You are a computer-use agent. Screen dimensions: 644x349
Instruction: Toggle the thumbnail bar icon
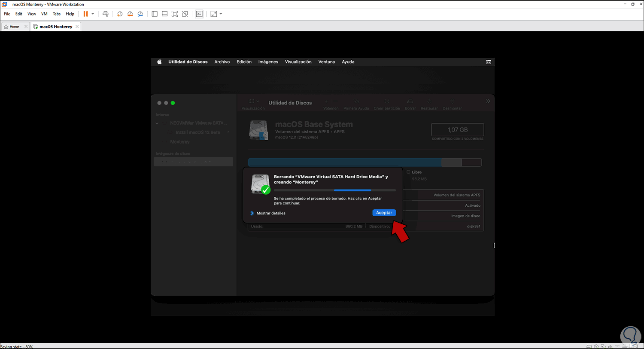tap(164, 14)
